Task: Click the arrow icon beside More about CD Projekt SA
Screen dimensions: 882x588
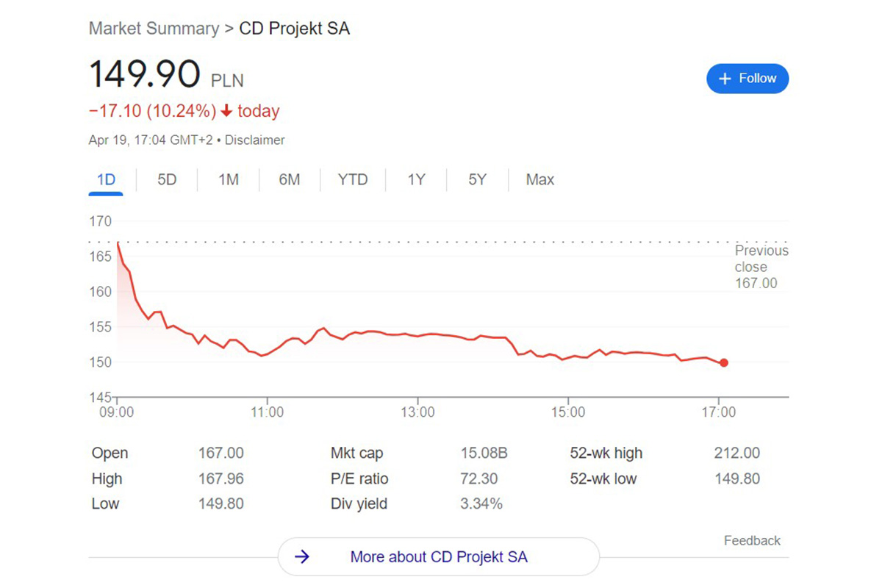Action: [302, 557]
